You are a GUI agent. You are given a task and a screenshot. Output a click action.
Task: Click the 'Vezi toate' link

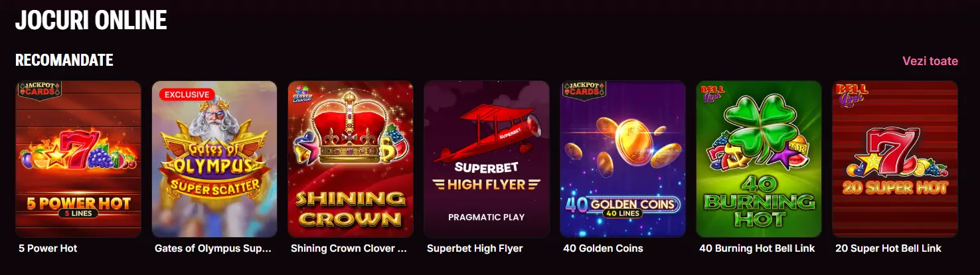[930, 61]
